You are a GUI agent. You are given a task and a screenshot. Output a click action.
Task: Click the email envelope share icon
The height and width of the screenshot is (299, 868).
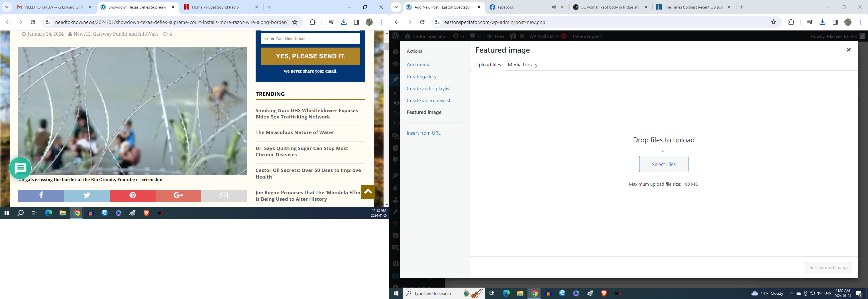click(x=224, y=196)
